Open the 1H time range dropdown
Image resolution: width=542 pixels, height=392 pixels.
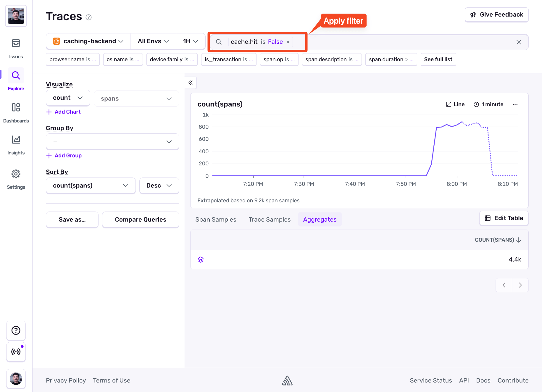(x=191, y=41)
